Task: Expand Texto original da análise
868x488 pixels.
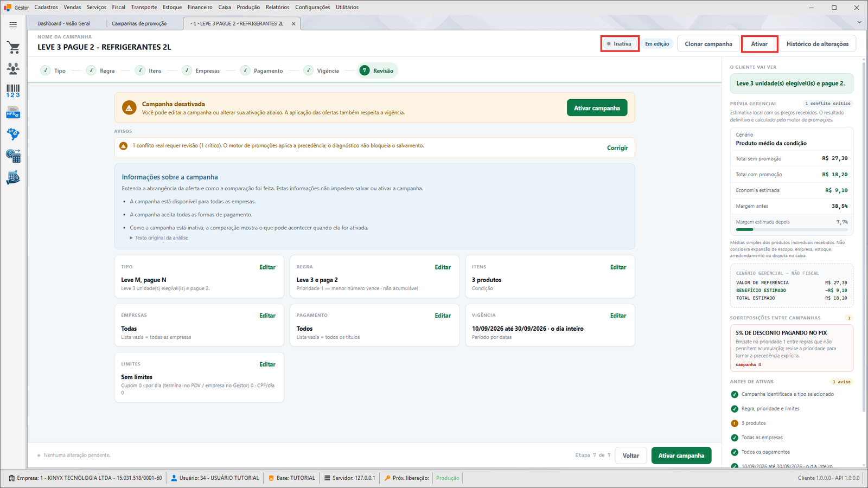Action: 159,238
